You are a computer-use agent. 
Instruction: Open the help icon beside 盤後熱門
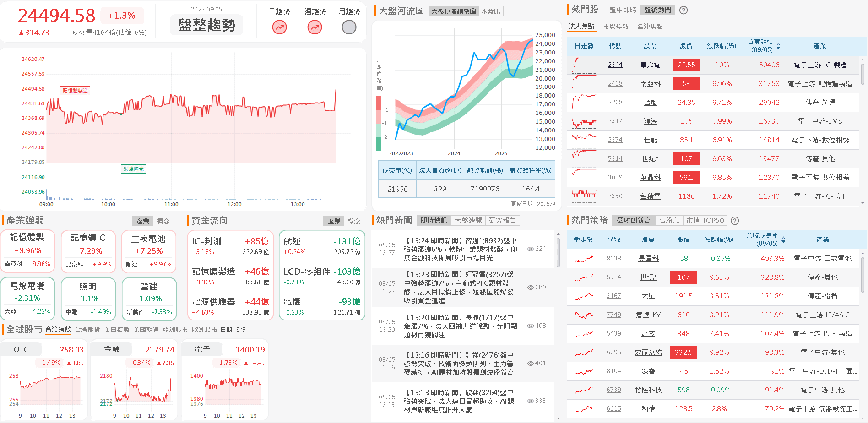(683, 10)
